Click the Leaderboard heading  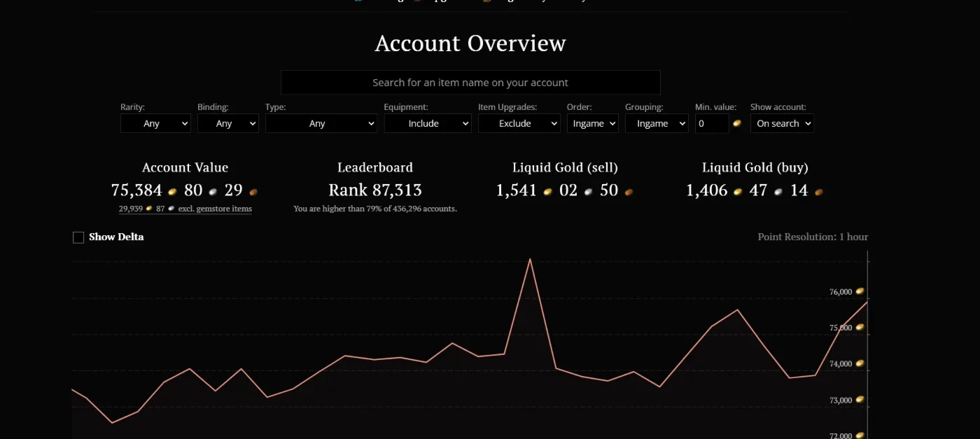(375, 167)
